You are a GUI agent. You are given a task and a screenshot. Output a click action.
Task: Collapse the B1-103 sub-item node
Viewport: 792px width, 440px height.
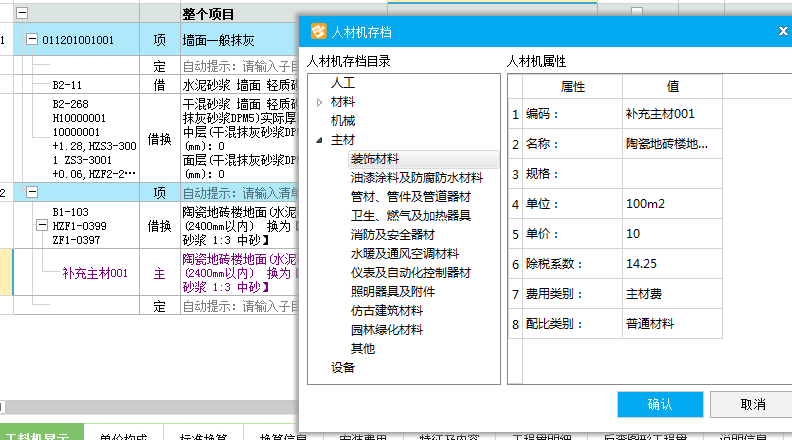[42, 225]
